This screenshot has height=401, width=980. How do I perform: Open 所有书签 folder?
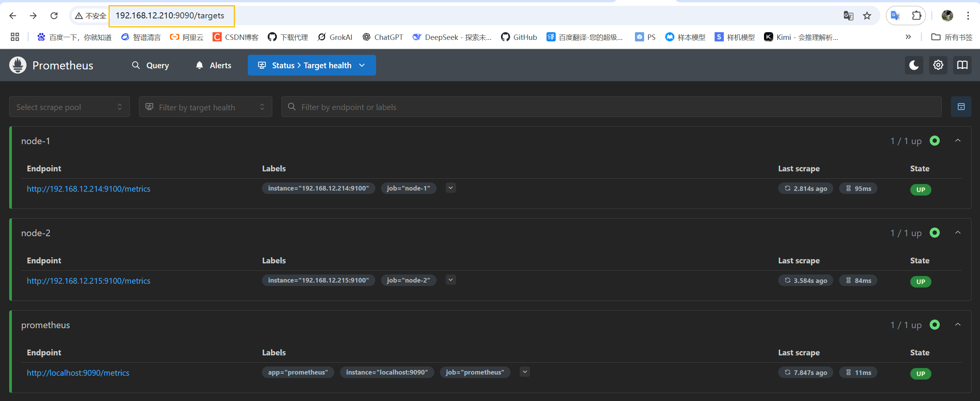point(952,37)
